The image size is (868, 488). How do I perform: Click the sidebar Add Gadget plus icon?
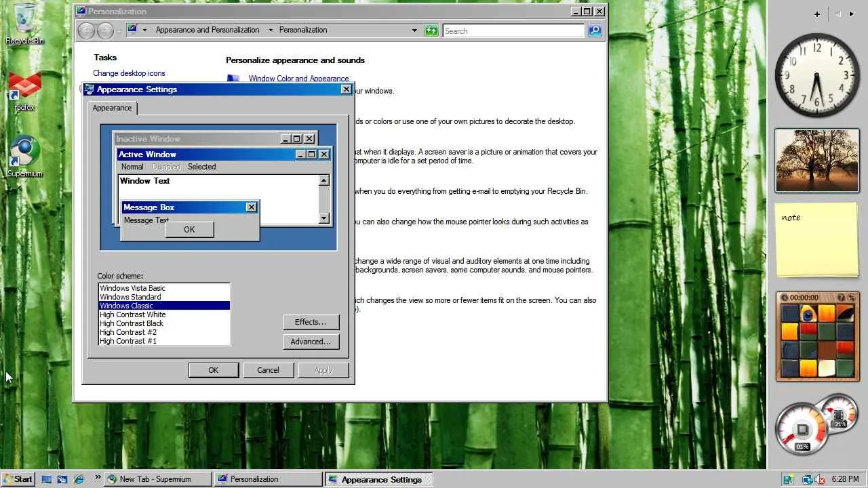point(817,14)
